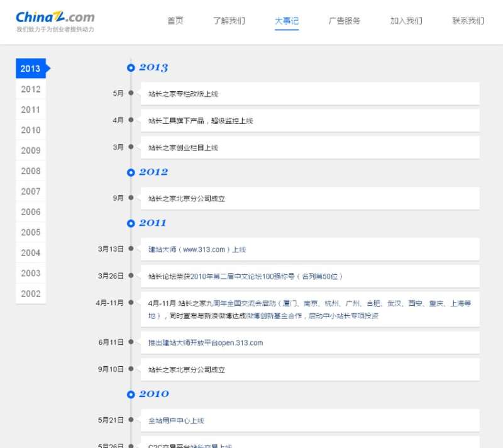Choose 2005 in the year list
Viewport: 503px width, 448px height.
(x=31, y=232)
